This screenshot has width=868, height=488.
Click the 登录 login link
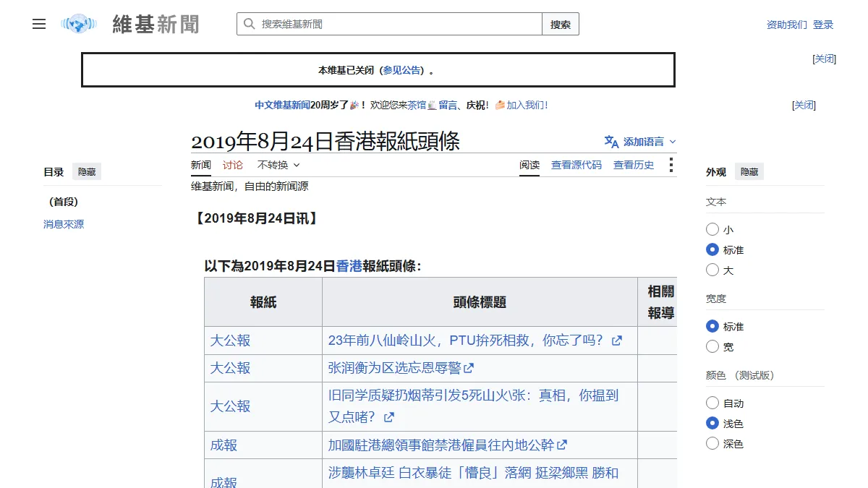tap(823, 25)
